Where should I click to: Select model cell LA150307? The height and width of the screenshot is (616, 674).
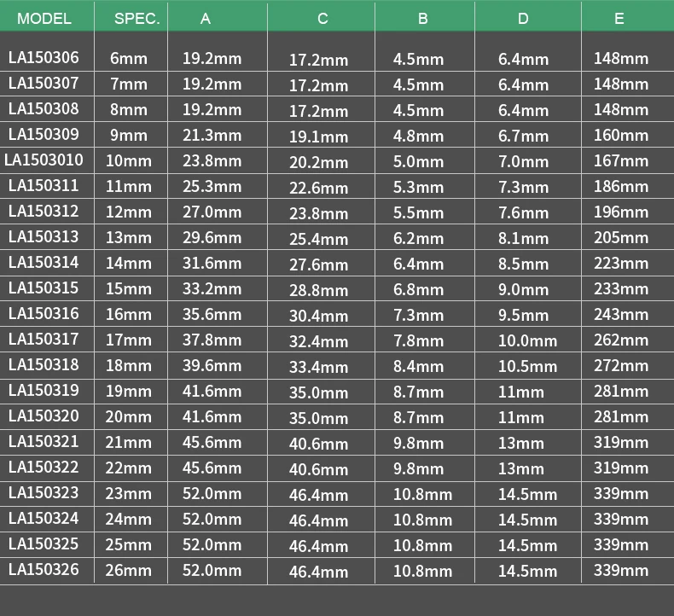tap(44, 84)
